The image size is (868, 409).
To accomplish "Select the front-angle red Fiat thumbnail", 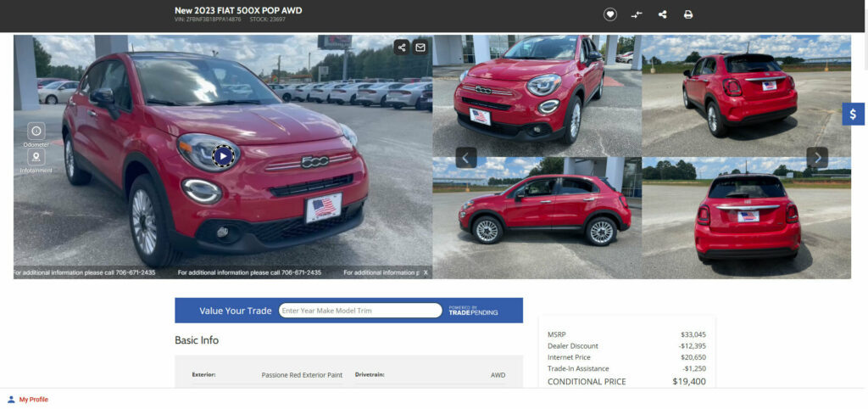I will pyautogui.click(x=537, y=96).
